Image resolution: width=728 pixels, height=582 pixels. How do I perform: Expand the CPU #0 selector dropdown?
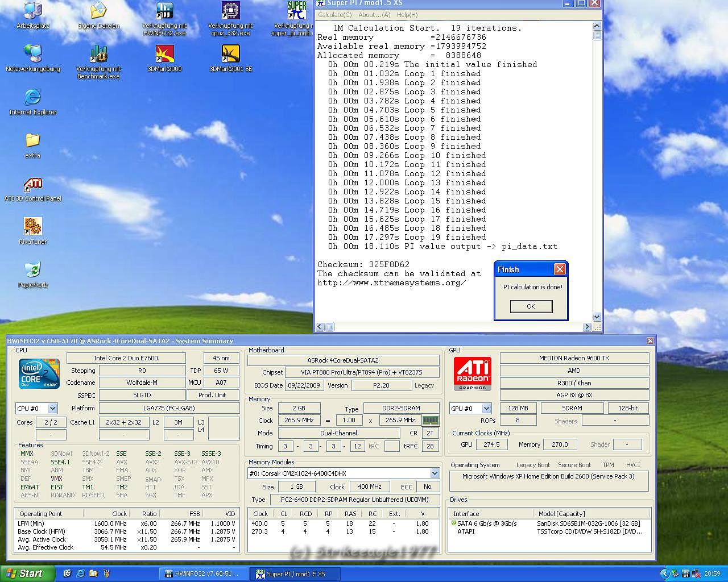(52, 409)
